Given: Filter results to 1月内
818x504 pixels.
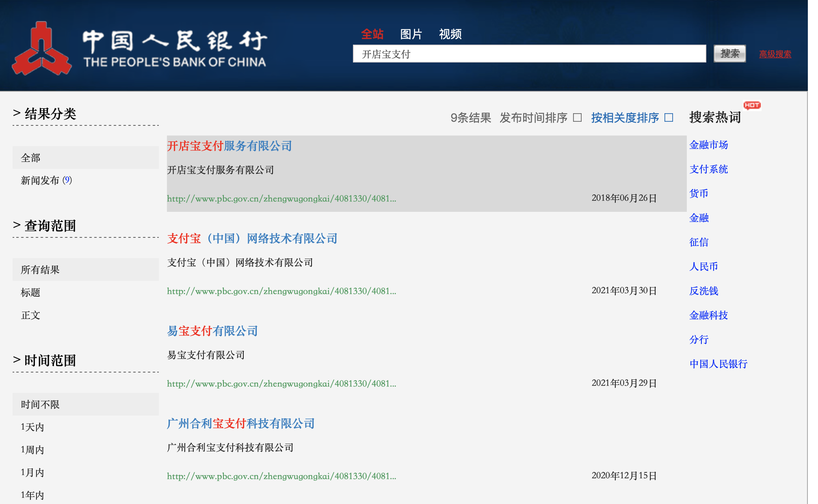Looking at the screenshot, I should (32, 472).
